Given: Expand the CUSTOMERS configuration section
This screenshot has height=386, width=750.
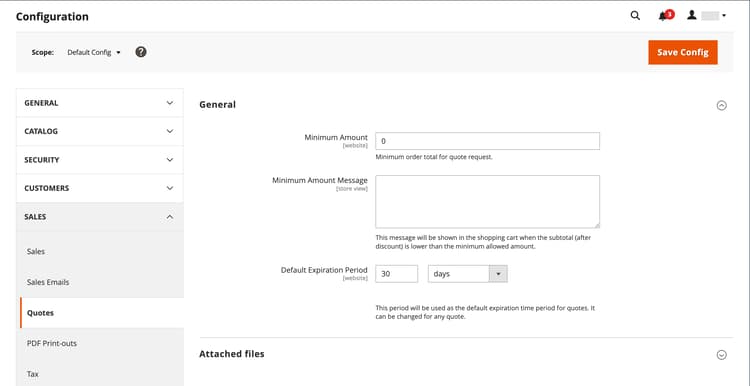Looking at the screenshot, I should tap(99, 188).
